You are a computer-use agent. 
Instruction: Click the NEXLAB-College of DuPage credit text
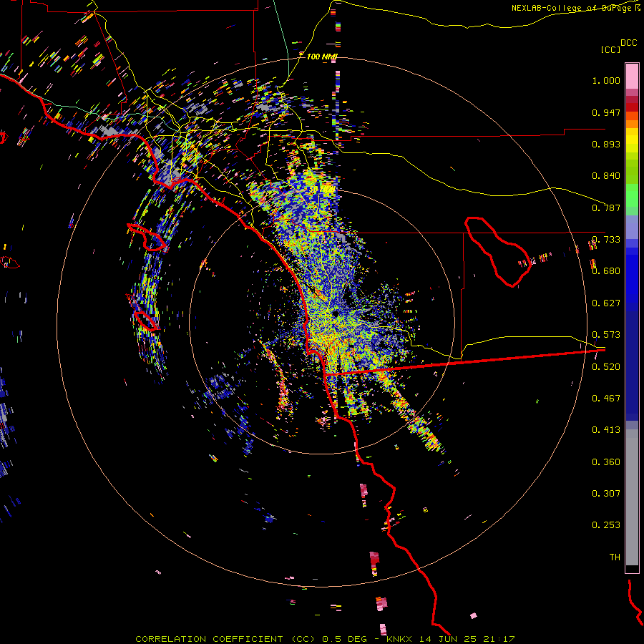coord(575,8)
